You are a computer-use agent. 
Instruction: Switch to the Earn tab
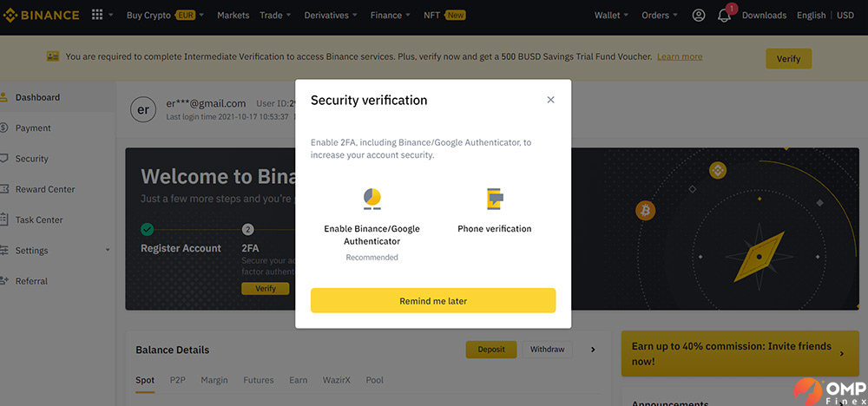pyautogui.click(x=299, y=380)
